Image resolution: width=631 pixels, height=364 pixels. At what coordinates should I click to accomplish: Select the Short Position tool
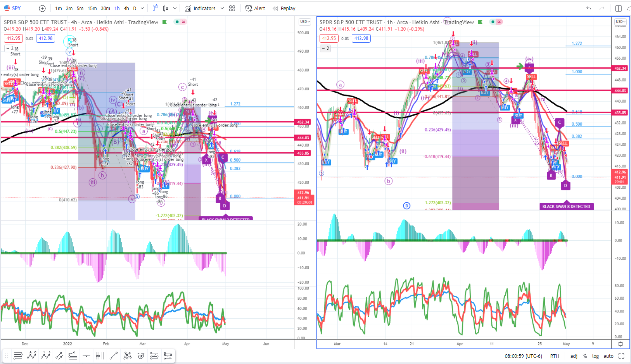click(168, 355)
